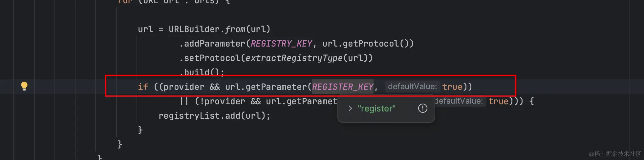Expand the "register" value chevron in popup

tap(350, 108)
